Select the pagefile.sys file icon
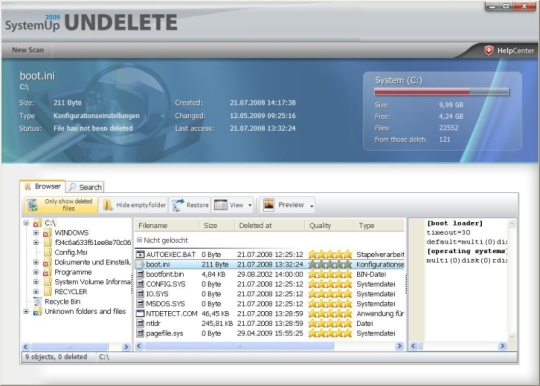This screenshot has height=386, width=540. pos(140,333)
